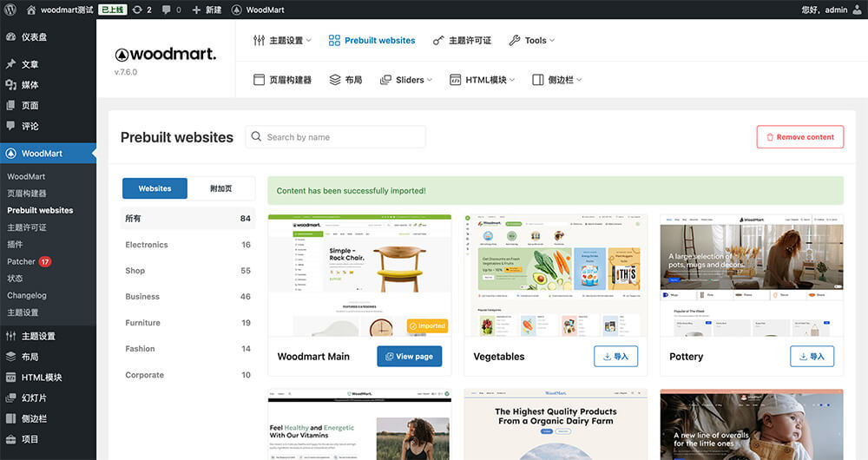Open WoodMart item in top admin bar
Screen dimensions: 868x460
click(258, 10)
